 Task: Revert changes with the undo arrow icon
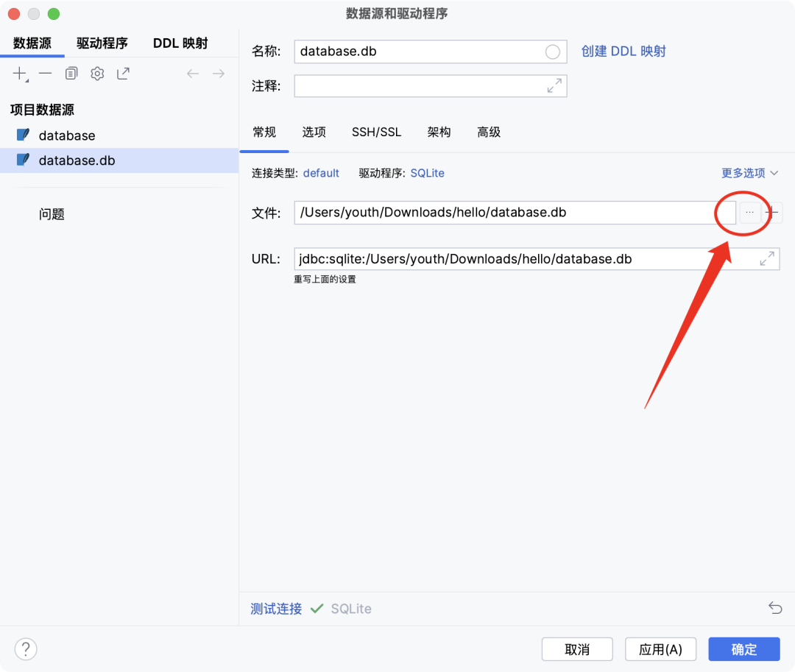[x=775, y=608]
